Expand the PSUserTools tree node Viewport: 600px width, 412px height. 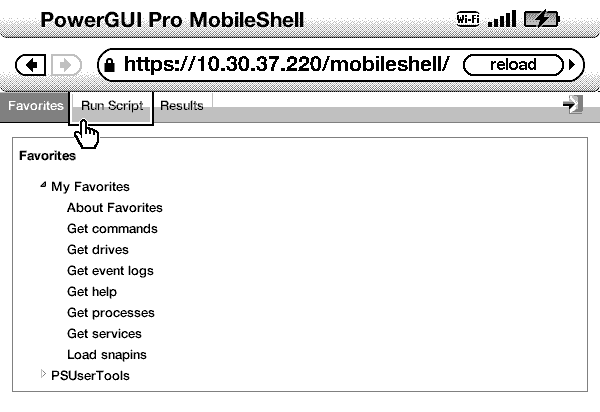click(x=43, y=375)
